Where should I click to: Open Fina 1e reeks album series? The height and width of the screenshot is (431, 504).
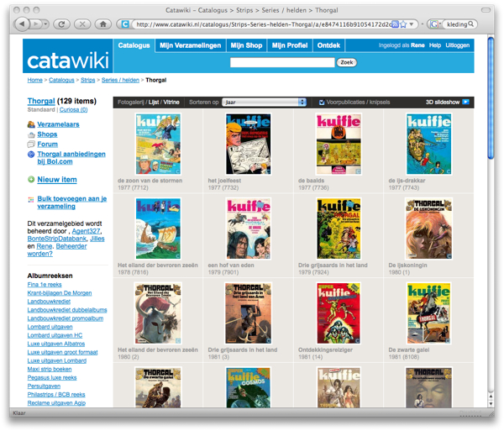[45, 285]
